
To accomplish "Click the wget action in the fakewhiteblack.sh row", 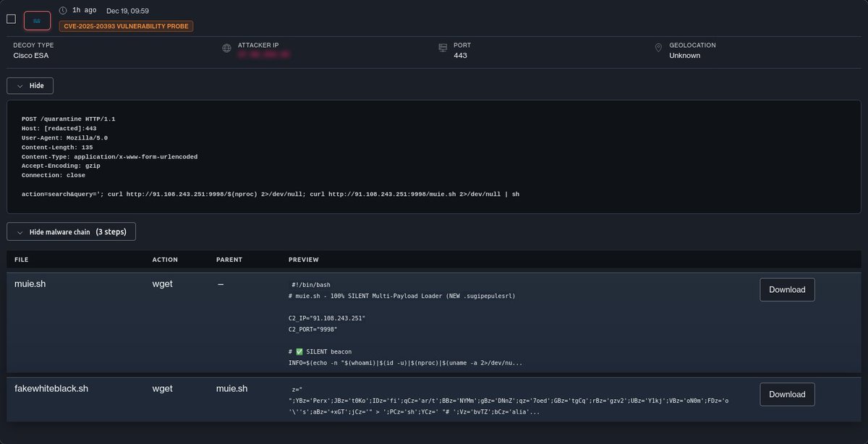I will point(162,388).
